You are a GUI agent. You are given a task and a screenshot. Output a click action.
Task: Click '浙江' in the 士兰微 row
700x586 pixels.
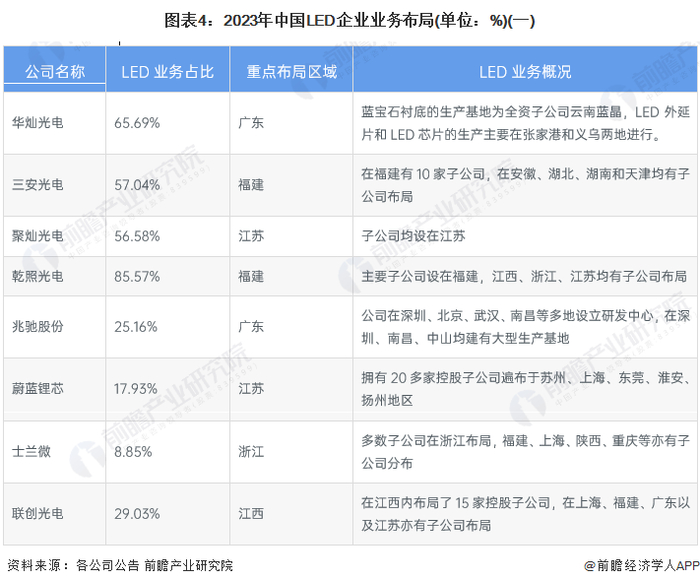(251, 452)
